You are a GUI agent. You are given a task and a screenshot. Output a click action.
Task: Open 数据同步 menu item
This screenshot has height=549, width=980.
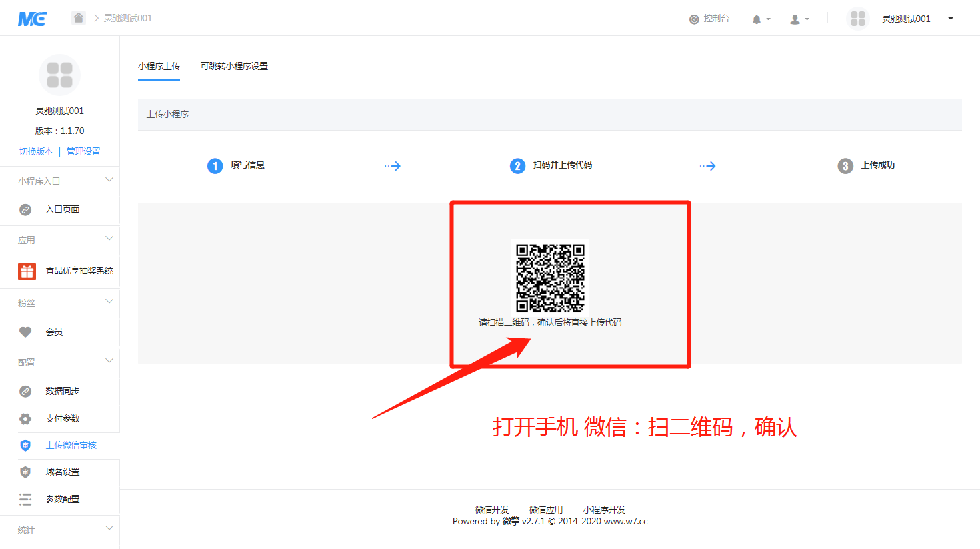pos(62,391)
